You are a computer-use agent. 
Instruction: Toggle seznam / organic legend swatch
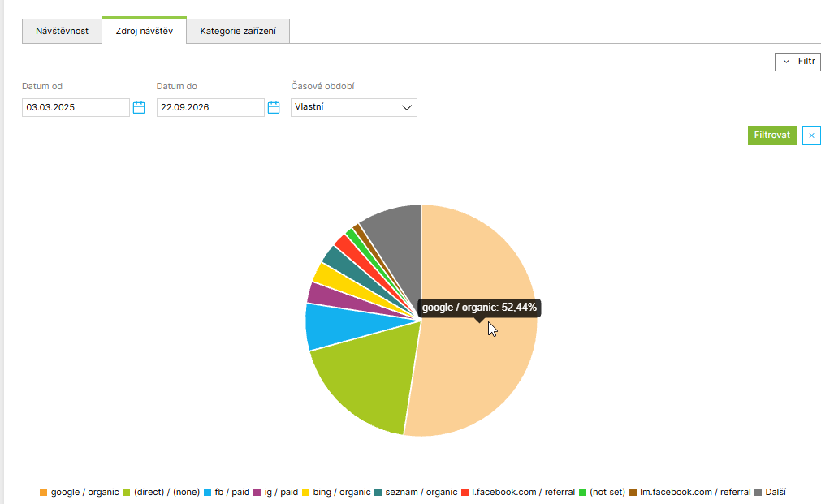point(378,493)
